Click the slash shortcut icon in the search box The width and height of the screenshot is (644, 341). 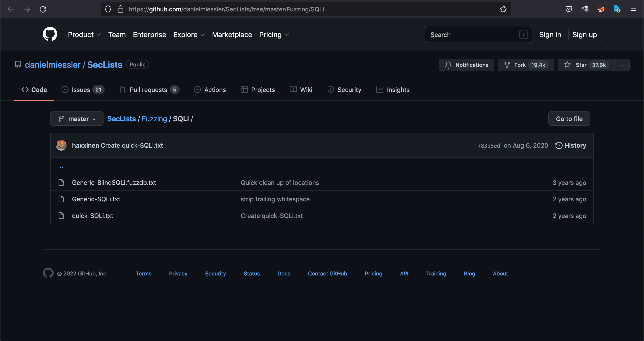click(x=523, y=34)
